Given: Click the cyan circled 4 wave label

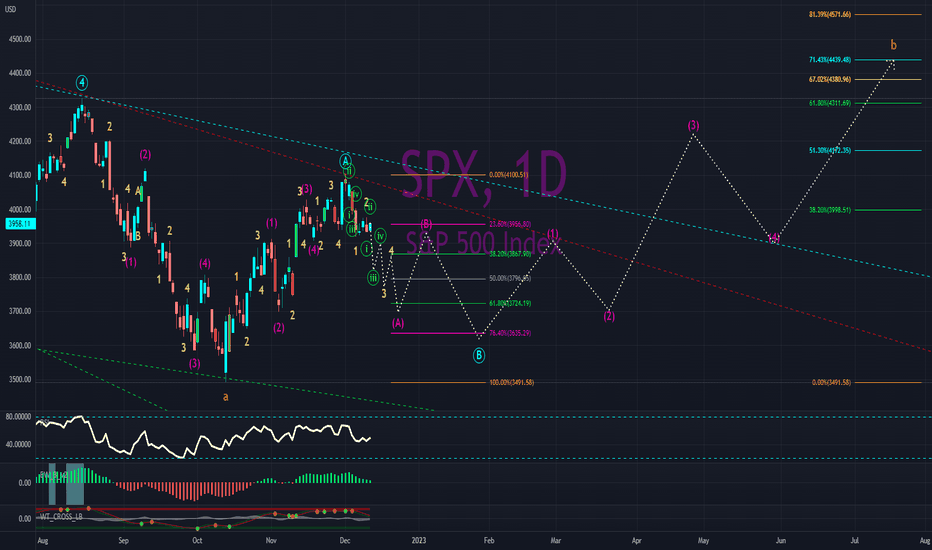Looking at the screenshot, I should (x=82, y=83).
